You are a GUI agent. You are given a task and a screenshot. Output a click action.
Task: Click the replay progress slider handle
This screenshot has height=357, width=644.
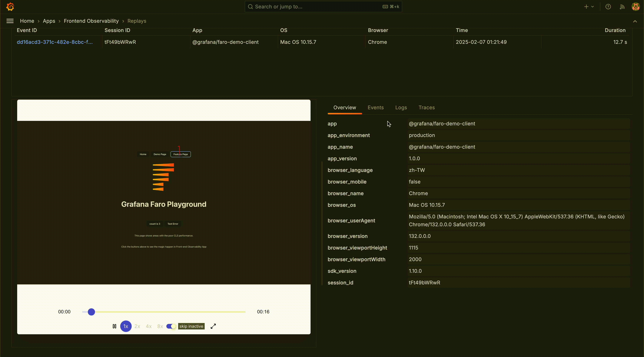click(91, 312)
